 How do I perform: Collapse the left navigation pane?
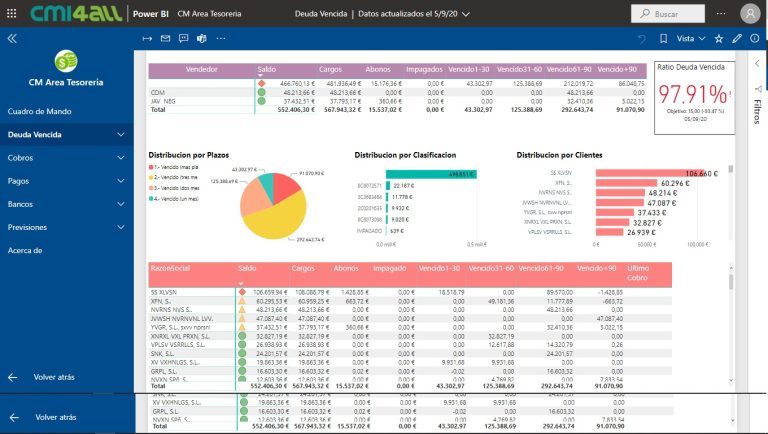(12, 38)
